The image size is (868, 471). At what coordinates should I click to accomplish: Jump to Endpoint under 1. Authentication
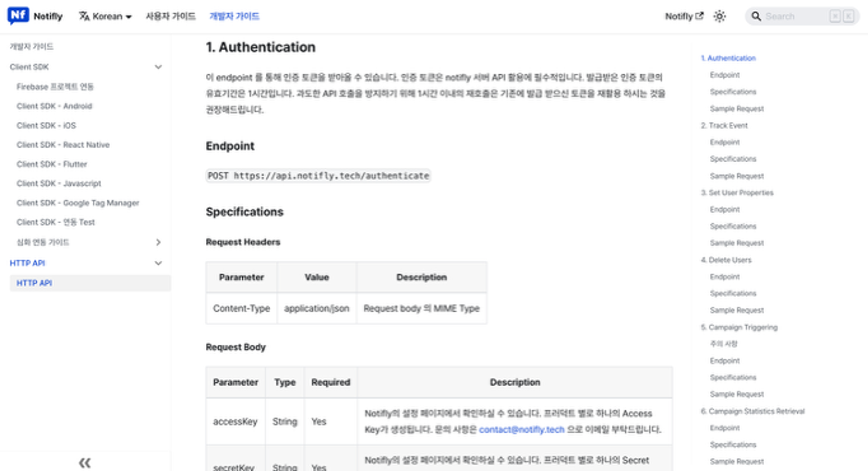[x=725, y=75]
